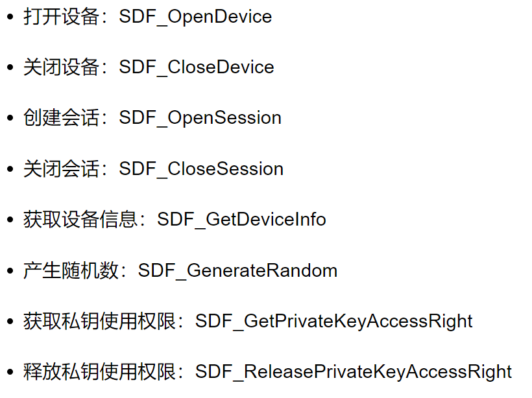Click the SDF_GetDeviceInfo function name
Screen dimensions: 532x398
point(241,220)
